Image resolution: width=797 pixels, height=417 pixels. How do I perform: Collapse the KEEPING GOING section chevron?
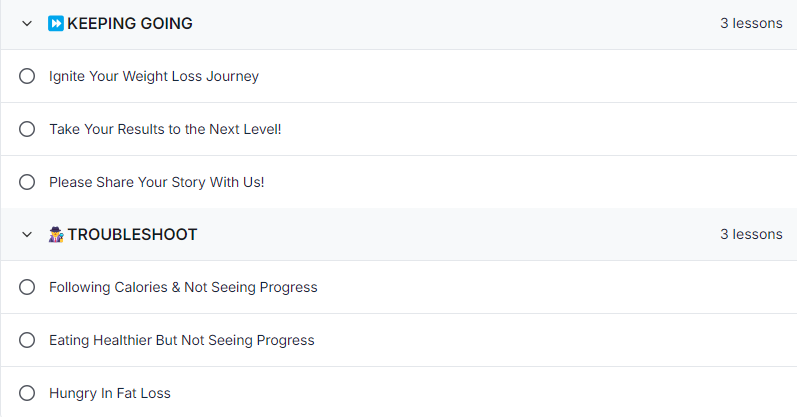[27, 23]
